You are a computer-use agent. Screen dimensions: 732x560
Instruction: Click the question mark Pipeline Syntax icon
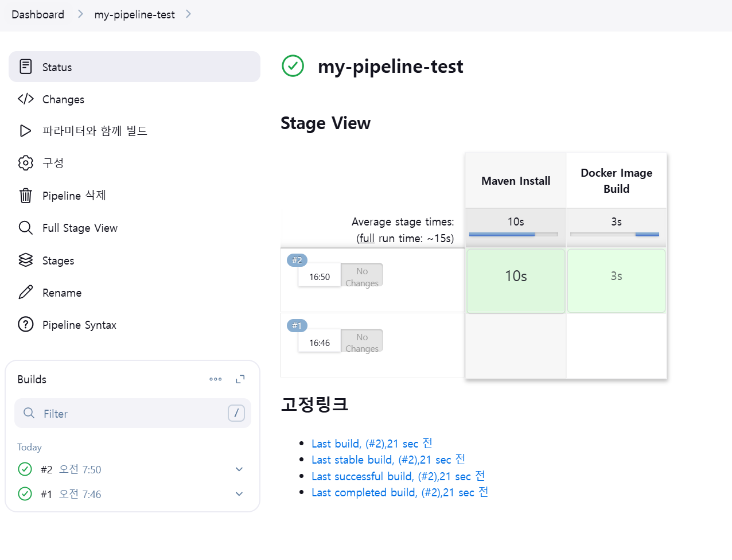point(26,325)
